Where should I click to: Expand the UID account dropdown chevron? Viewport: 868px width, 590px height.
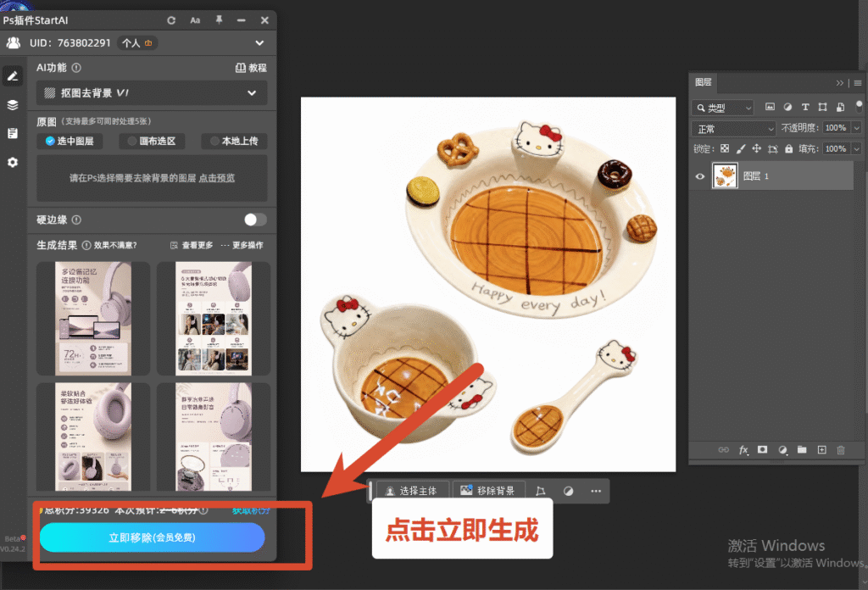pyautogui.click(x=259, y=42)
